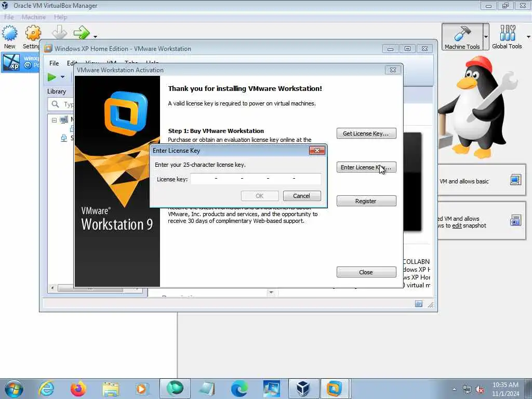Image resolution: width=532 pixels, height=399 pixels.
Task: Click Global Tools in VirtualBox Manager
Action: (x=507, y=37)
